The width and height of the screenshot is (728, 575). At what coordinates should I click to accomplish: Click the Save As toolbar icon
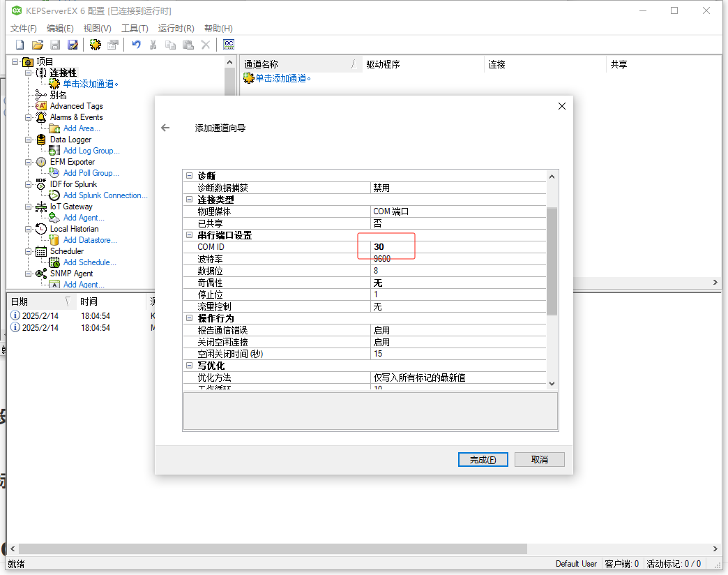pyautogui.click(x=73, y=45)
